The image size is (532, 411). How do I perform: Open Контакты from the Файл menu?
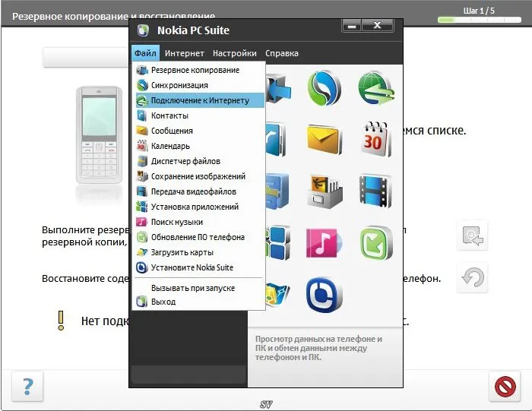(x=200, y=115)
